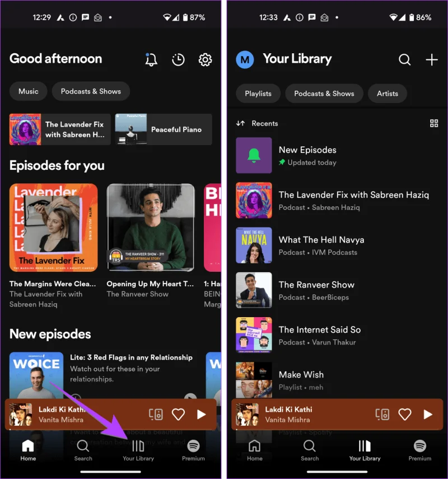Viewport: 448px width, 479px height.
Task: Tap plus icon to create in Your Library
Action: (x=432, y=59)
